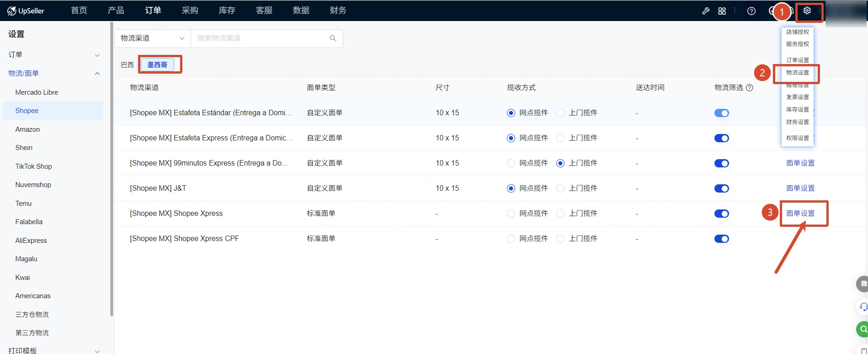Open the help question mark icon

click(751, 11)
